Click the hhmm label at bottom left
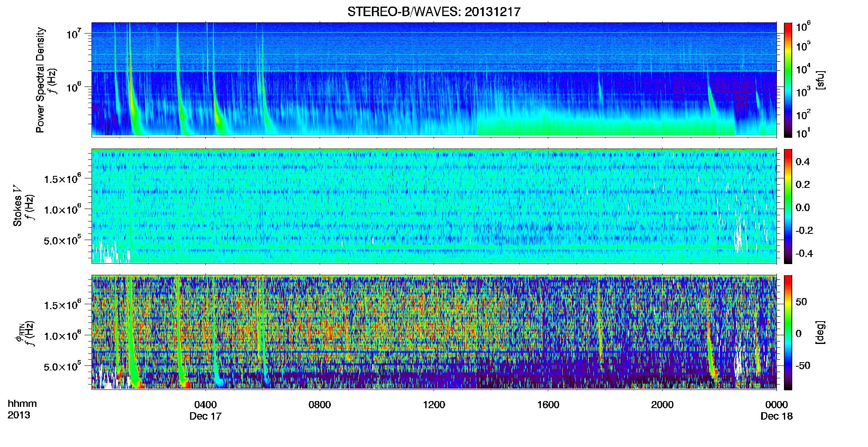The height and width of the screenshot is (447, 868). click(x=22, y=404)
